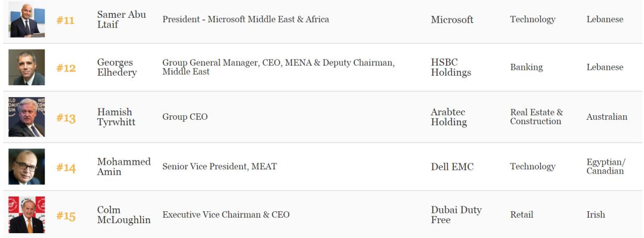644x238 pixels.
Task: Select the HSBC Holdings company cell
Action: click(451, 67)
